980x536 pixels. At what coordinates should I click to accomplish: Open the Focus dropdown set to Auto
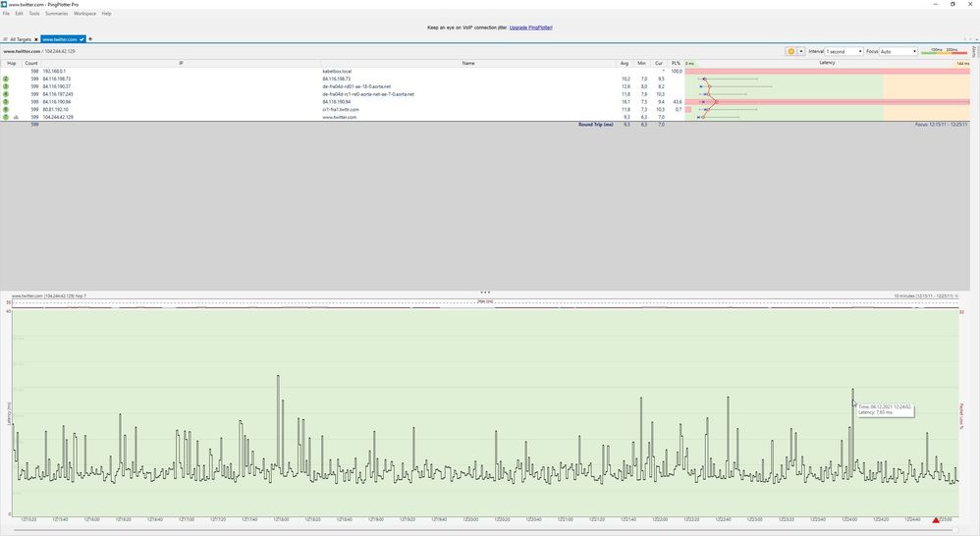click(898, 51)
